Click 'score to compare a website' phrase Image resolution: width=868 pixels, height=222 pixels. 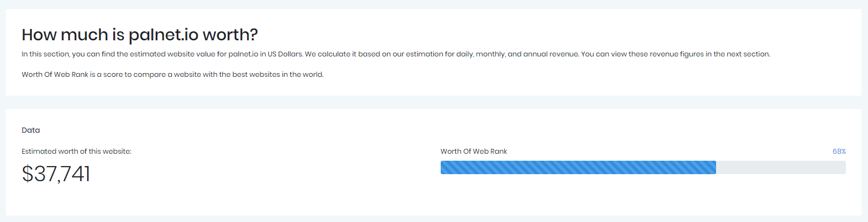click(x=152, y=75)
